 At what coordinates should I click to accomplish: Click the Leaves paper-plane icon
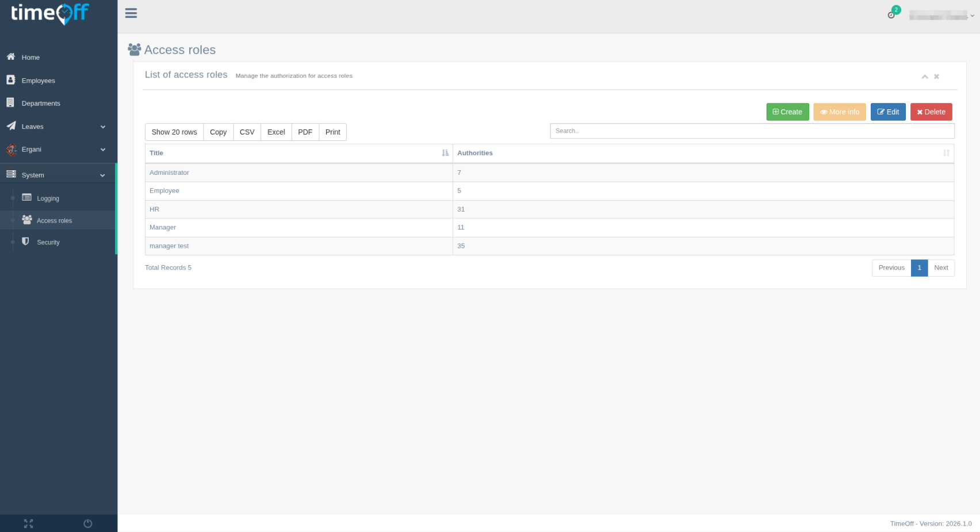(10, 126)
